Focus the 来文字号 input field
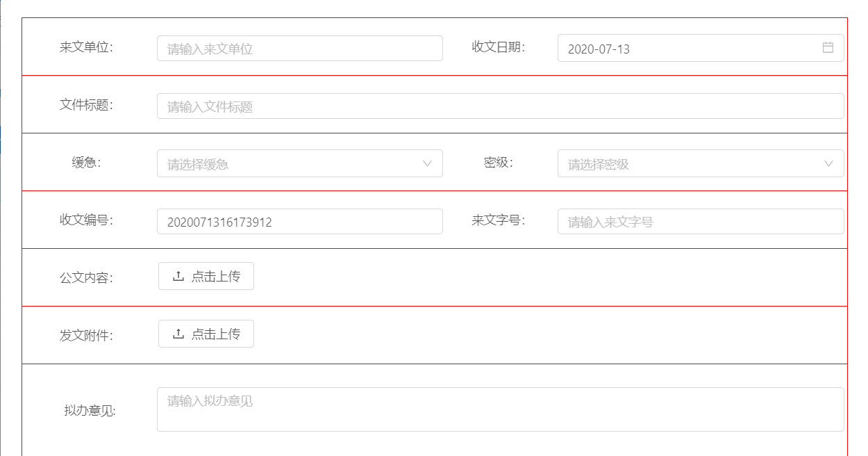Screen dimensions: 868x456 tap(701, 222)
